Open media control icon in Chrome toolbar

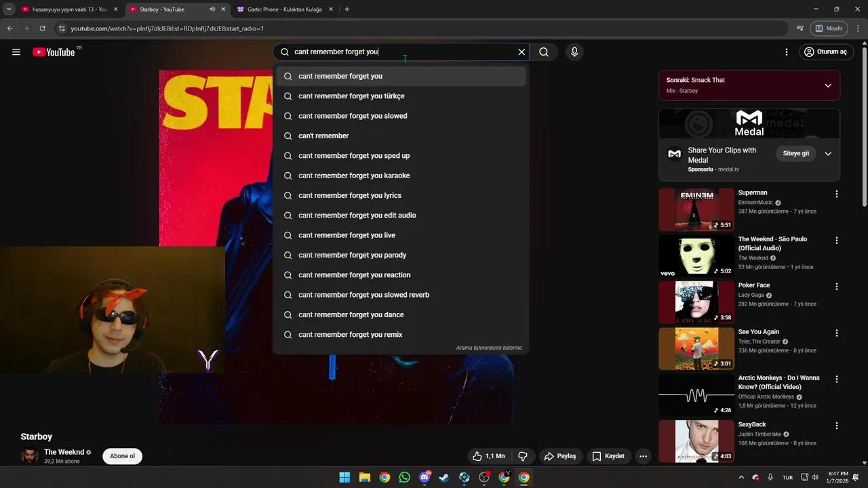click(800, 28)
